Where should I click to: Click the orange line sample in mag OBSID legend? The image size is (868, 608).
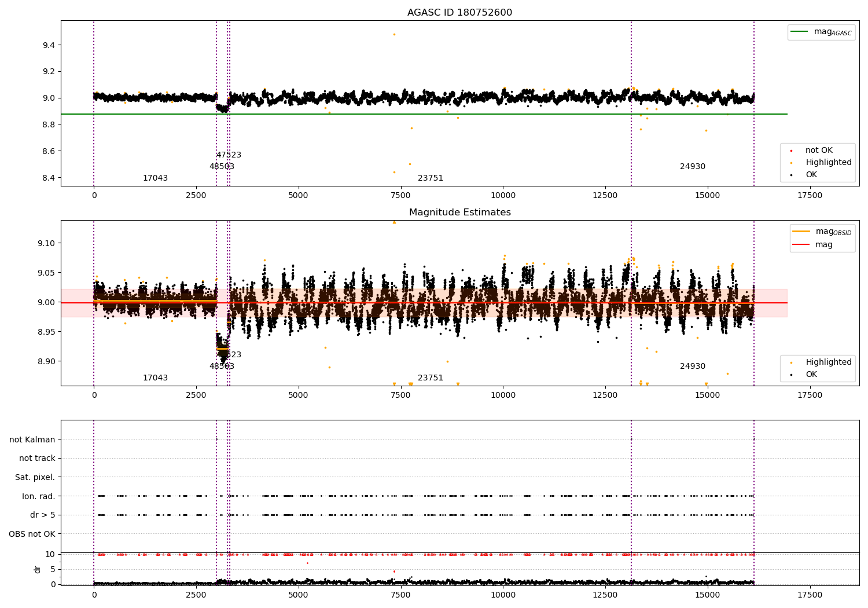(x=801, y=231)
